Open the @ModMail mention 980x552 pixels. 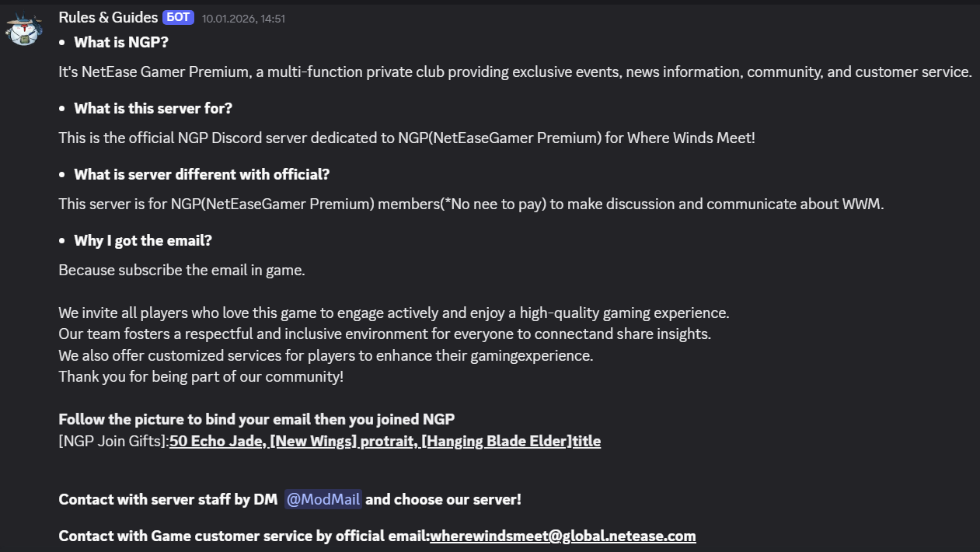click(x=323, y=499)
